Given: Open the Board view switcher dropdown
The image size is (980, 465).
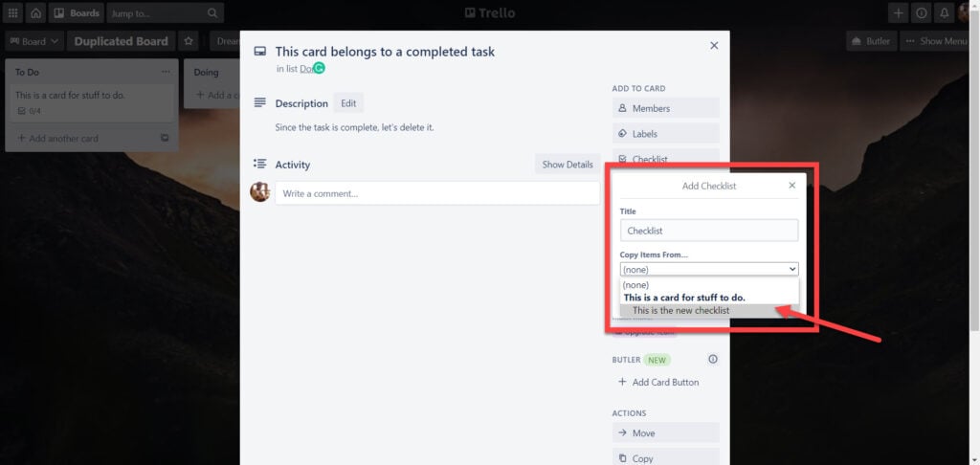Looking at the screenshot, I should click(x=33, y=41).
